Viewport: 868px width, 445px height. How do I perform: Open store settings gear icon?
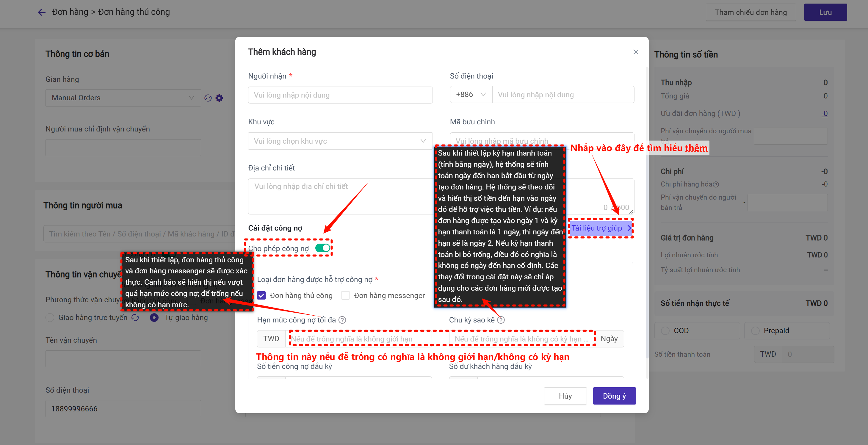point(219,98)
